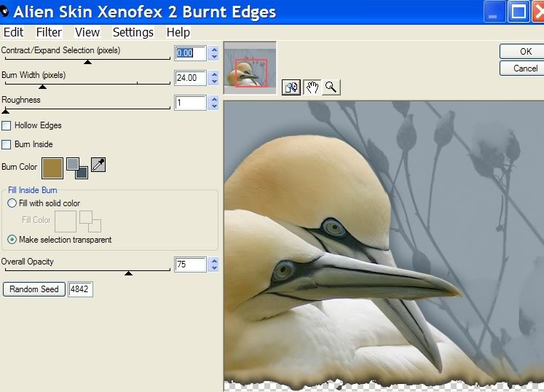The image size is (544, 392).
Task: Click the Overall Opacity slider handle
Action: tap(128, 273)
